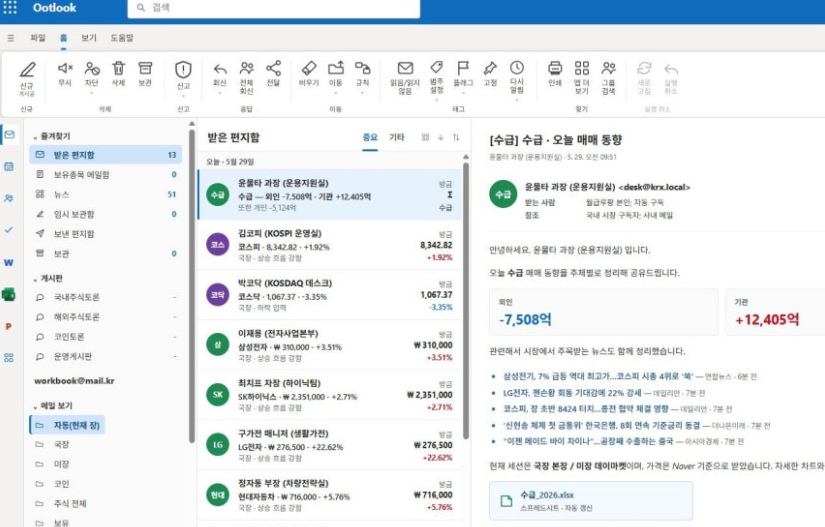Click the 비우기 (sweep) eraser icon
This screenshot has height=527, width=825.
coord(309,68)
